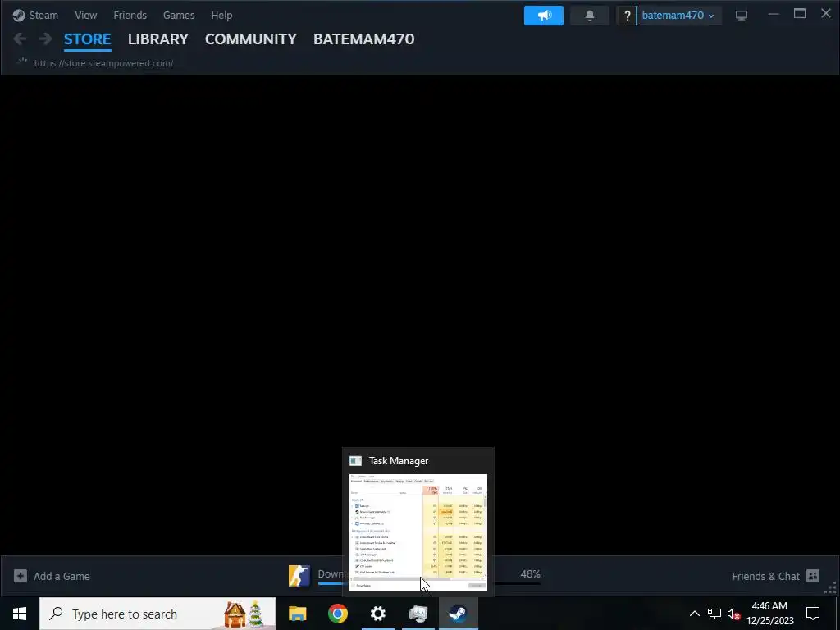Click the Type here to search box
The image size is (840, 630).
[157, 614]
